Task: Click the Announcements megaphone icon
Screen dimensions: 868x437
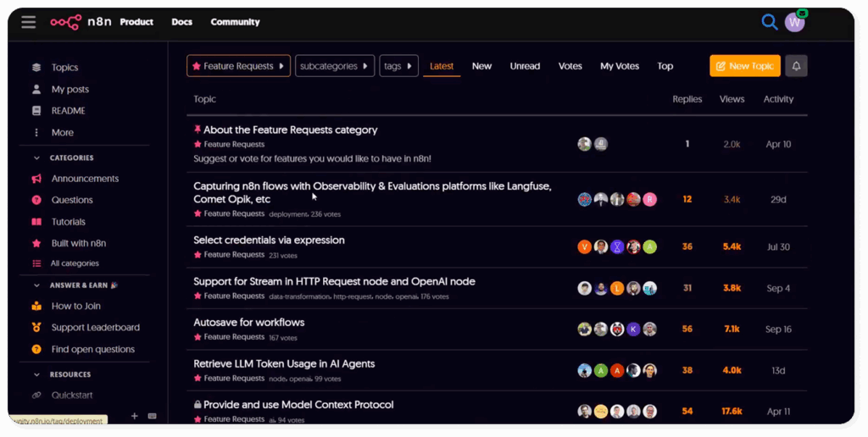Action: point(36,179)
